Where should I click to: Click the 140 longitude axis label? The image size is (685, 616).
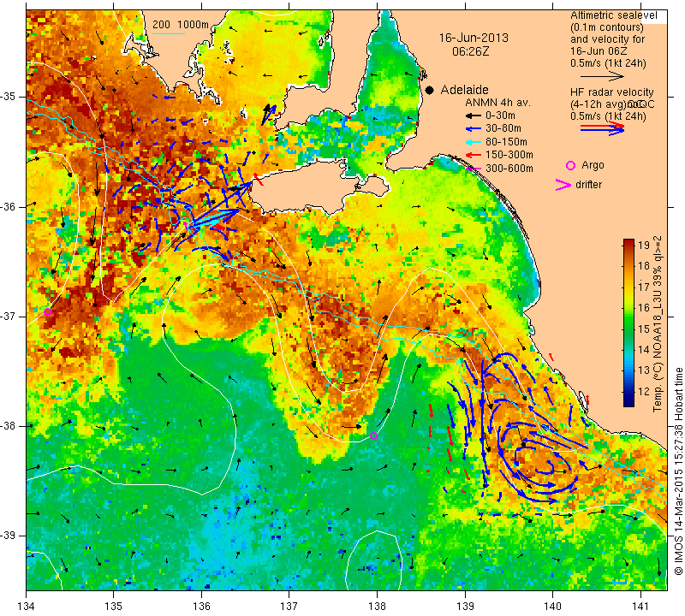[x=552, y=607]
